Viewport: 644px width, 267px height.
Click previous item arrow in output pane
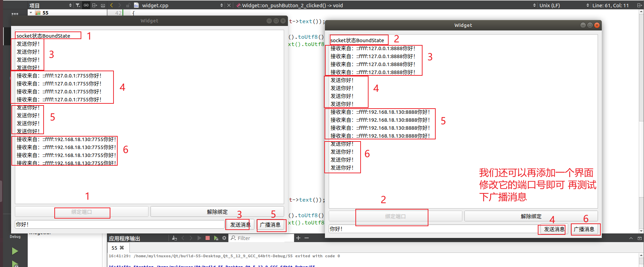[183, 238]
